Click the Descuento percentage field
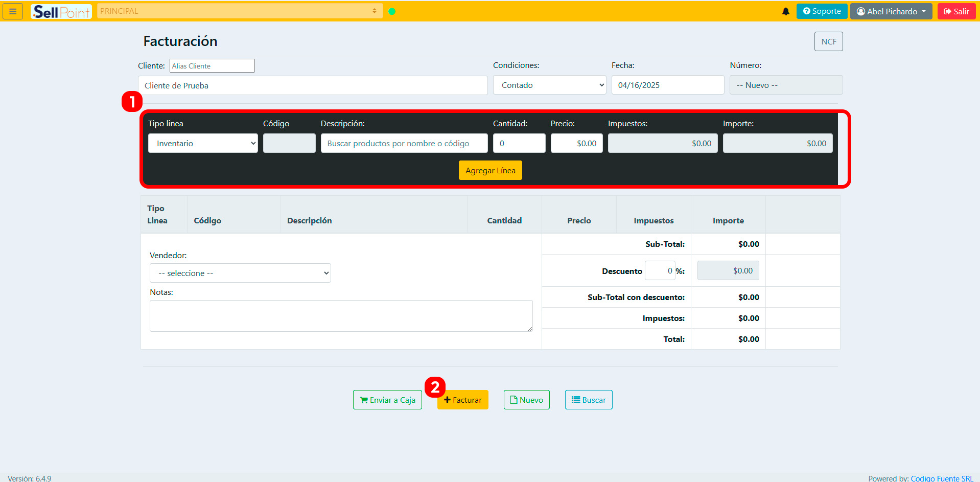The image size is (980, 482). click(x=660, y=271)
